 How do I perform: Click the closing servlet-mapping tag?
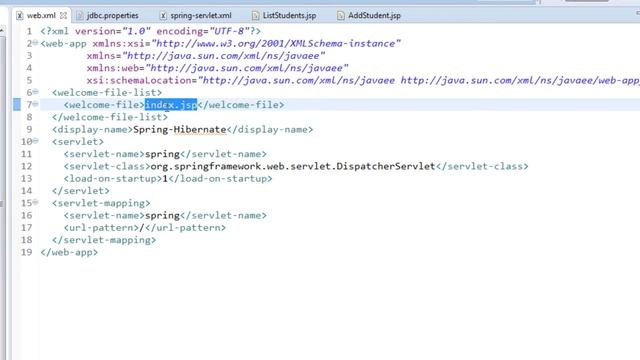tap(104, 240)
